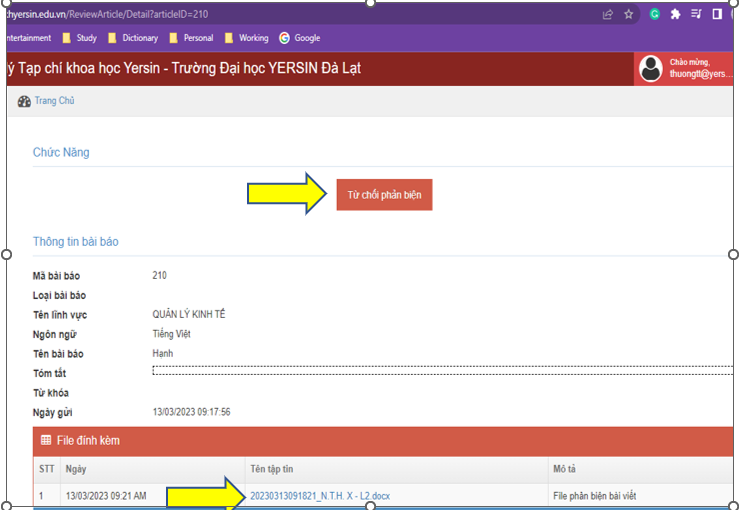Screen dimensions: 740x510
Task: Open the thuongtt account welcome menu
Action: pos(700,68)
